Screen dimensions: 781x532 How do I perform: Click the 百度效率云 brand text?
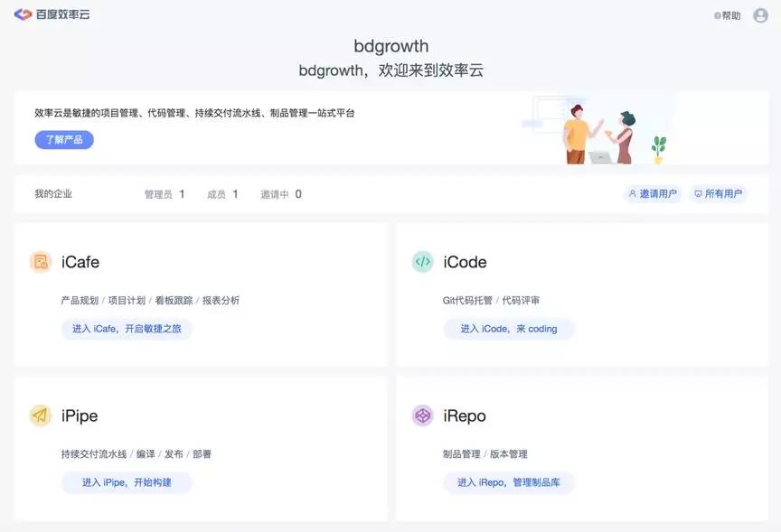click(x=62, y=14)
